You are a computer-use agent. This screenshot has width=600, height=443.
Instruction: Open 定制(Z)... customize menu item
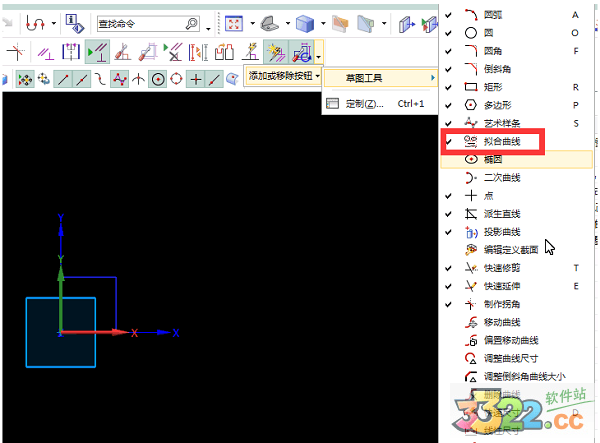click(380, 103)
